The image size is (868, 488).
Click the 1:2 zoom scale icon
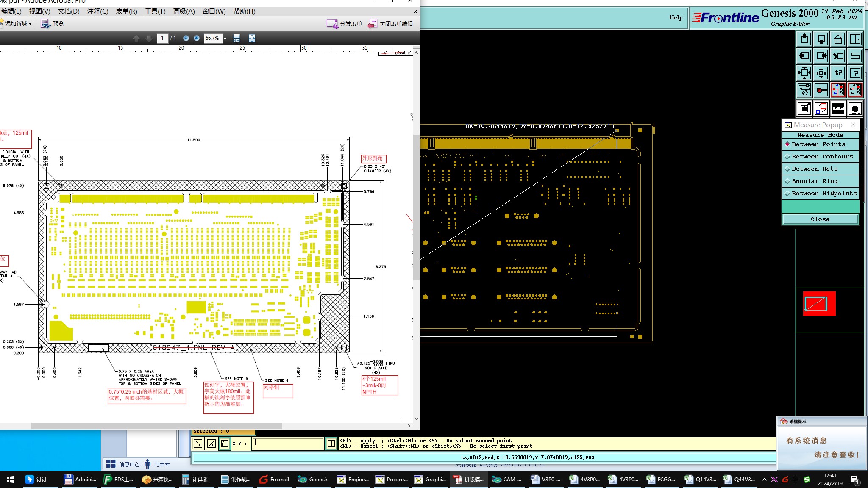(x=838, y=73)
